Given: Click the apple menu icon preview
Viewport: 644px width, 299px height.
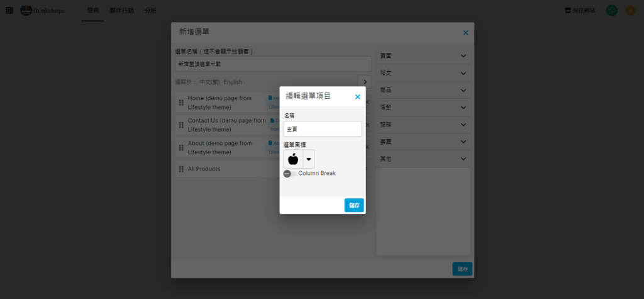Looking at the screenshot, I should 293,159.
